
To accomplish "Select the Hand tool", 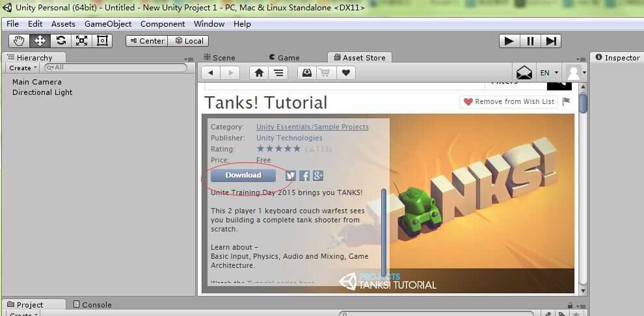I will point(20,40).
